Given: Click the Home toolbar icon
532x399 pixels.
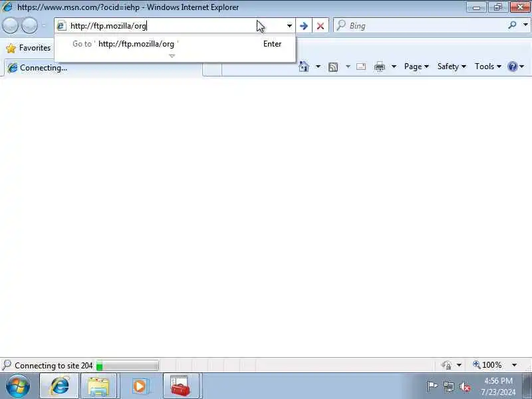Looking at the screenshot, I should 304,66.
